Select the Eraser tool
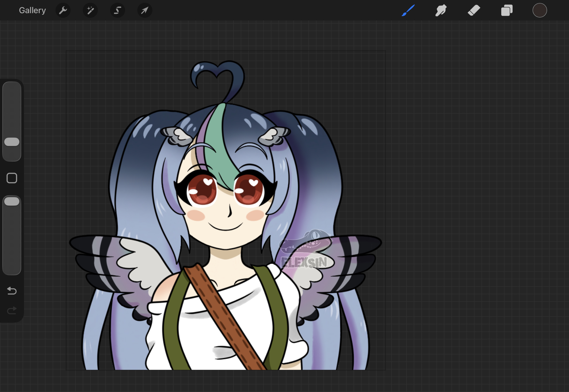Viewport: 569px width, 392px height. [474, 11]
